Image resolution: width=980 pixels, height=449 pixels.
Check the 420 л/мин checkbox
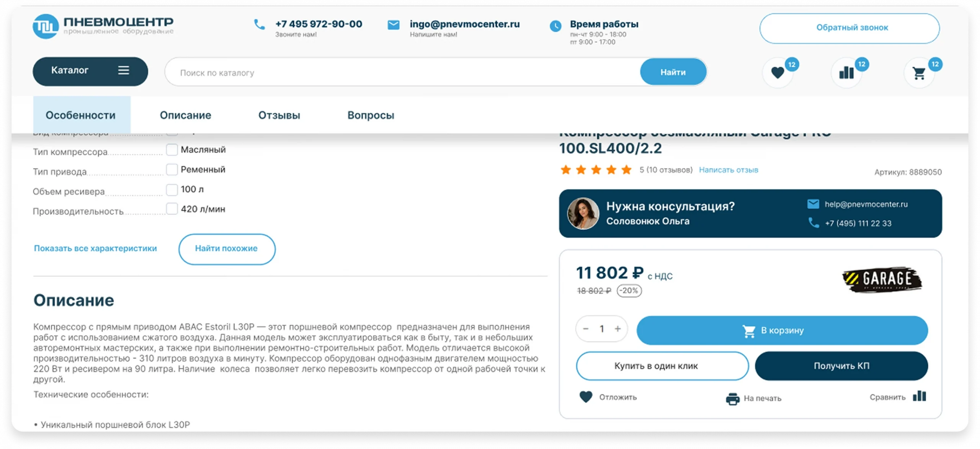pos(172,209)
